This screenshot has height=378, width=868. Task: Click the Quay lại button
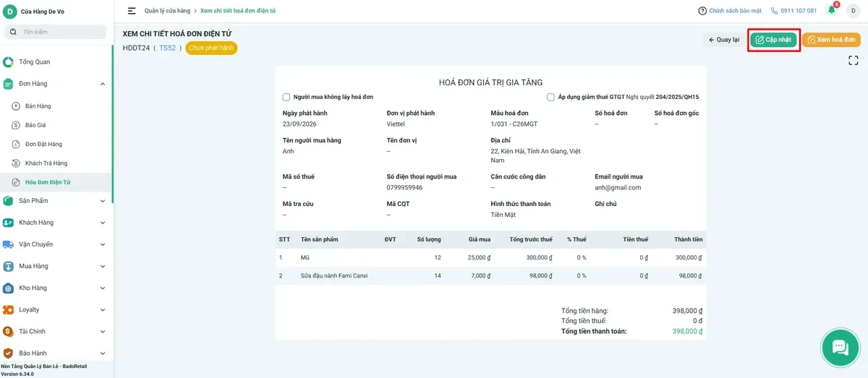[x=724, y=40]
